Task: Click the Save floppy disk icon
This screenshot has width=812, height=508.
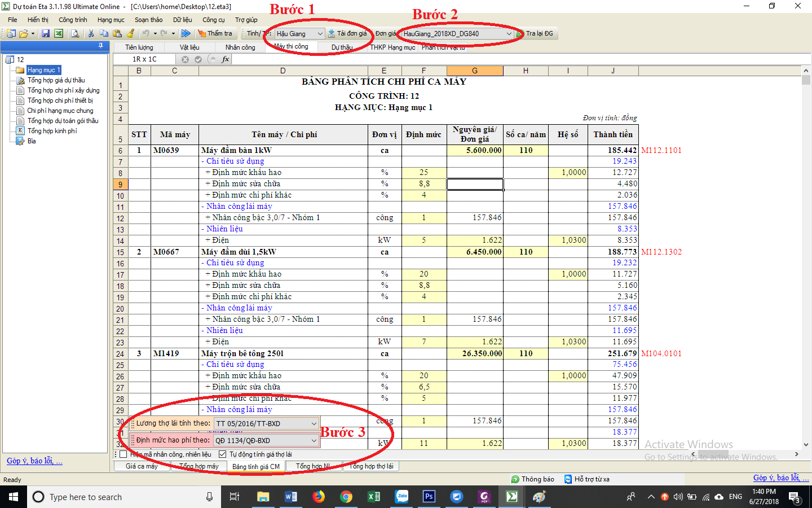Action: click(x=46, y=34)
